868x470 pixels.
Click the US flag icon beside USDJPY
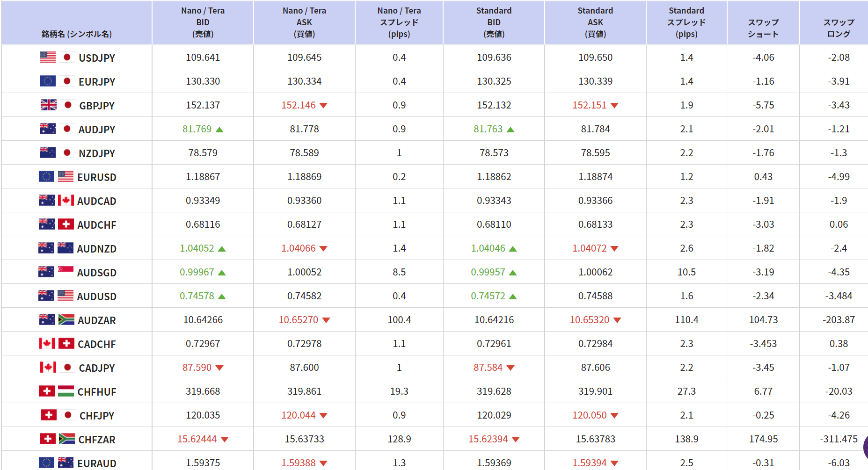[48, 58]
